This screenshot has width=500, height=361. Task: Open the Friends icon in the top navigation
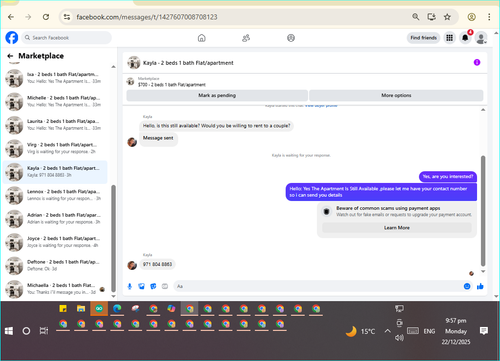246,38
